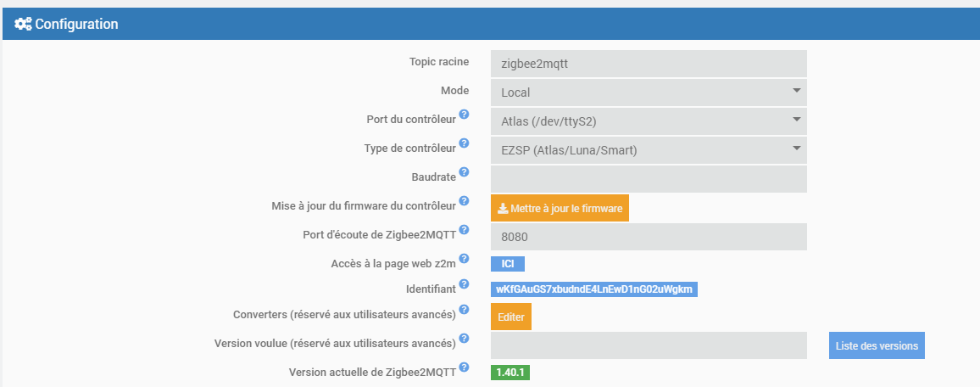Click help icon for firmware update row
This screenshot has height=387, width=980.
point(464,202)
